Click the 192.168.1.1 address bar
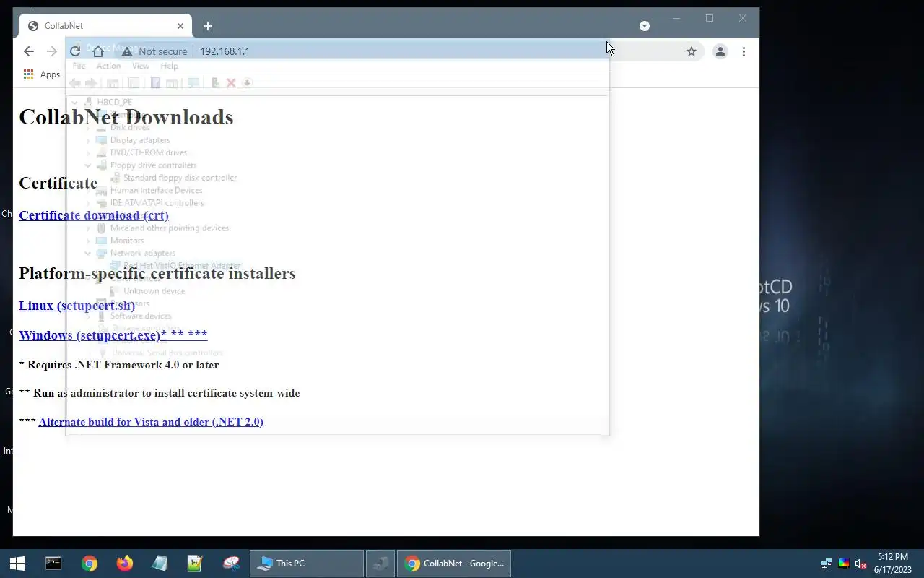 [x=225, y=51]
